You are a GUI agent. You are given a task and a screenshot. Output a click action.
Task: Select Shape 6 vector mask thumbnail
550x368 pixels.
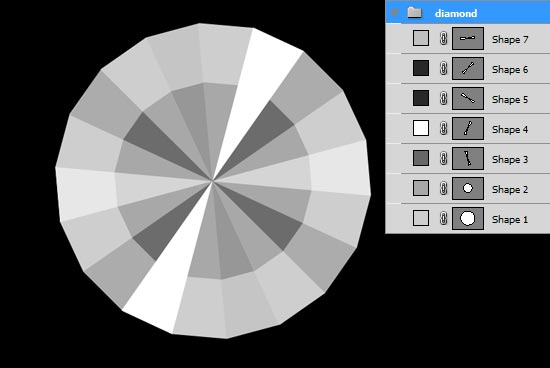468,68
